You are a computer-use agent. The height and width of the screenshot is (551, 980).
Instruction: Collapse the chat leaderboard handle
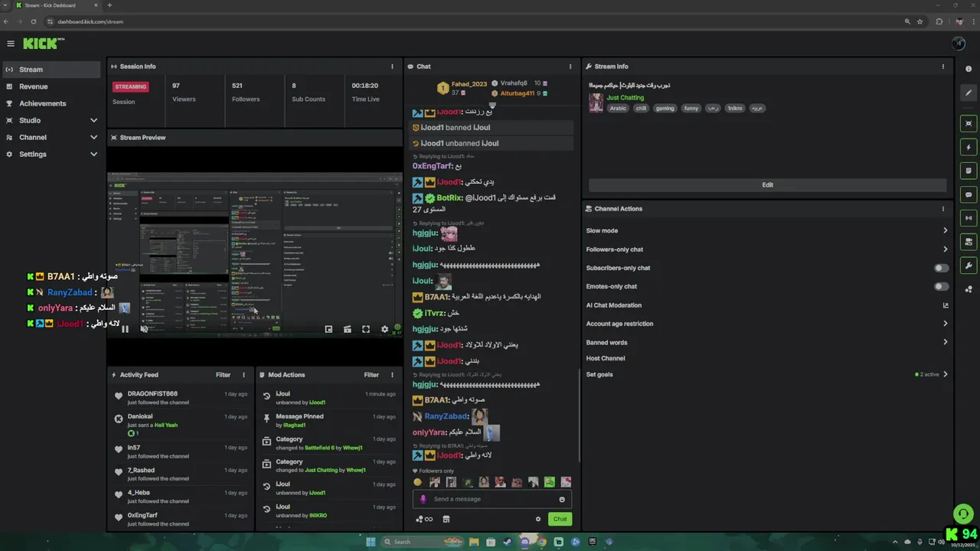coord(492,106)
